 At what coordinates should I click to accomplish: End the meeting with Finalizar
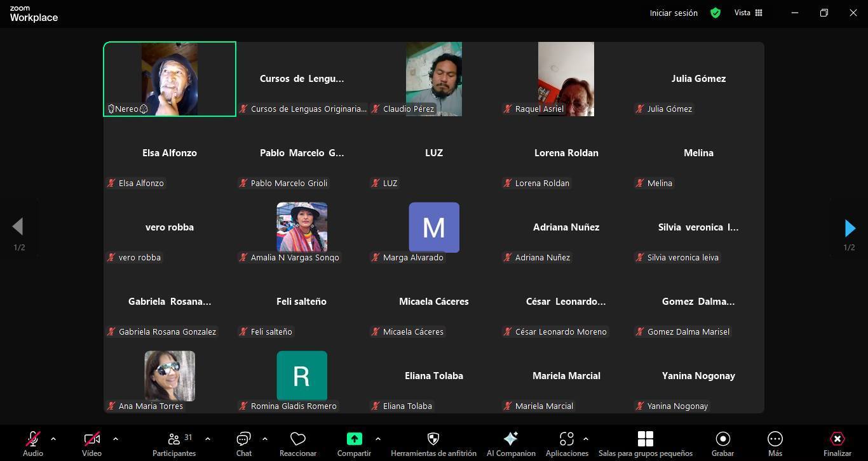pyautogui.click(x=837, y=443)
